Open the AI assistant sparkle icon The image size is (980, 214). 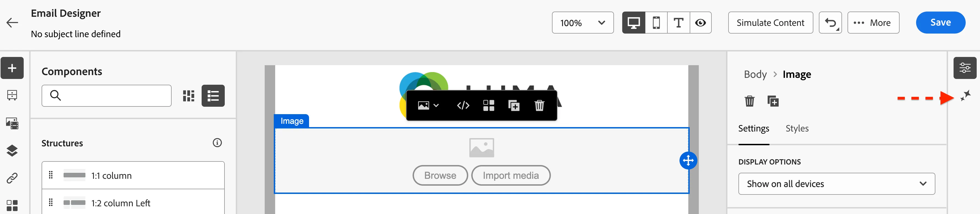tap(966, 96)
